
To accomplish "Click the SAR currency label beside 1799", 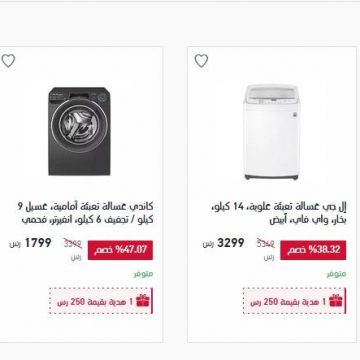I will pos(15,244).
